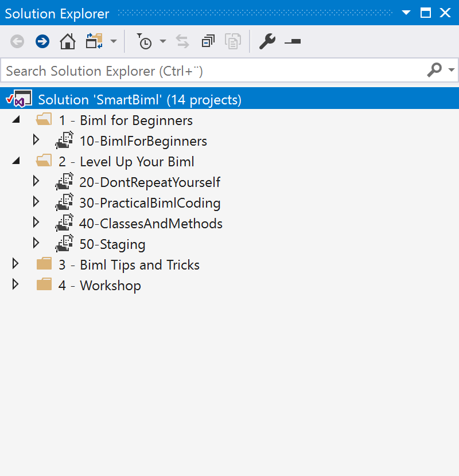Click the Switch Views icon
Screen dimensions: 459x476
pyautogui.click(x=94, y=41)
